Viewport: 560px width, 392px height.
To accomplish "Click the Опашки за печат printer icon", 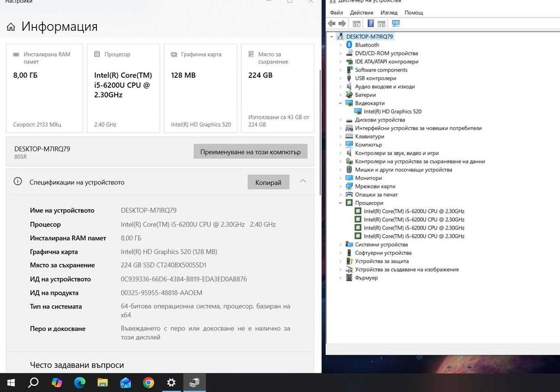I will coord(349,194).
